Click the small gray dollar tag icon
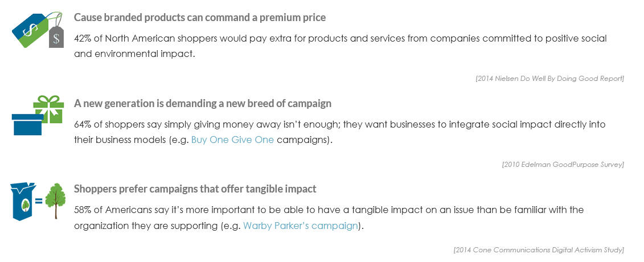Viewport: 644px width, 262px height. (x=56, y=36)
